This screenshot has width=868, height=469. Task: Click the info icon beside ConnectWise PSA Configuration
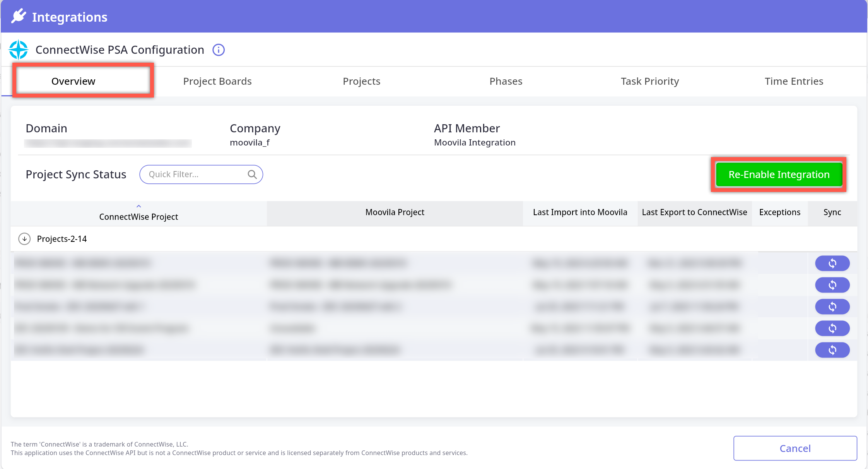click(219, 50)
